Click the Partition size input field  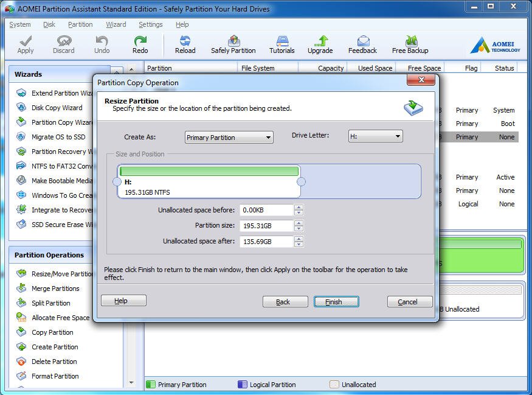[266, 226]
